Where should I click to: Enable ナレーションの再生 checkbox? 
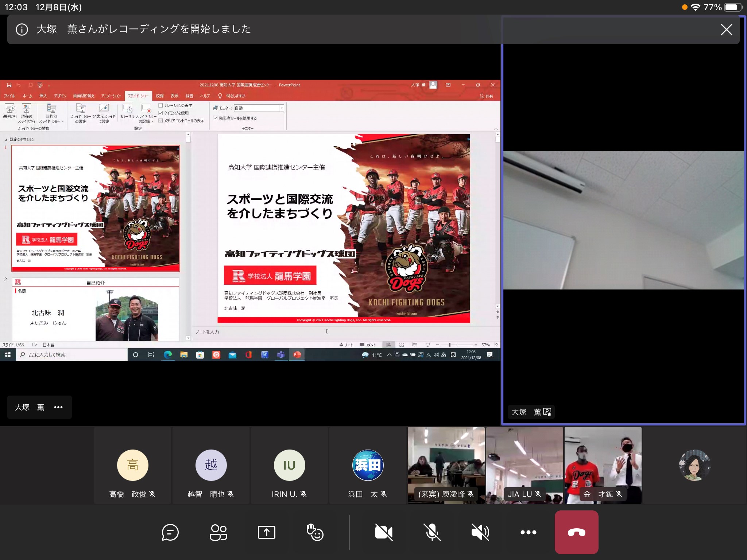coord(160,105)
